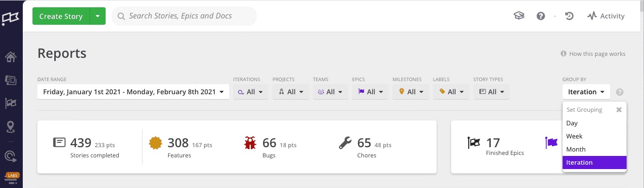Close the Set Grouping popup
644x188 pixels.
pos(619,110)
